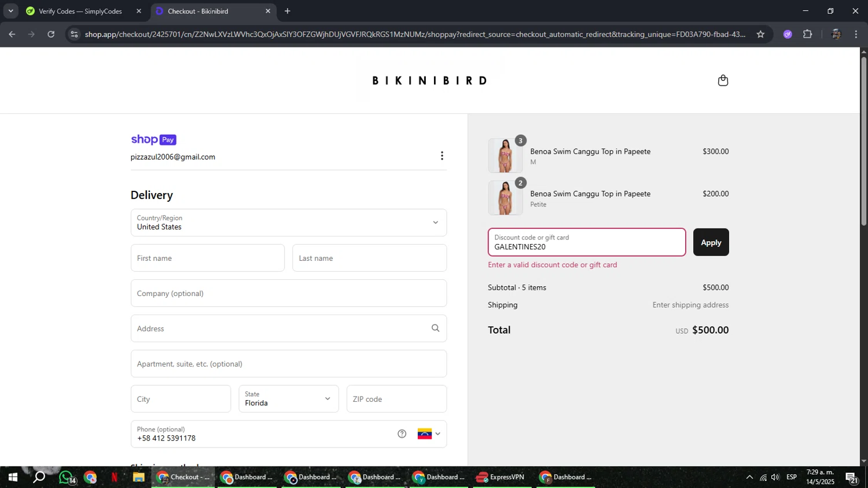Click the Apply discount button
868x488 pixels.
pyautogui.click(x=711, y=242)
